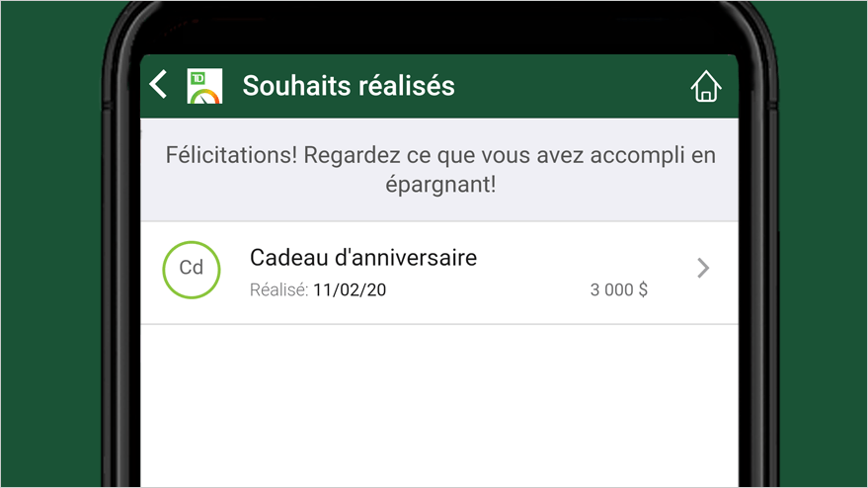
Task: Tap the back arrow in header
Action: 158,84
